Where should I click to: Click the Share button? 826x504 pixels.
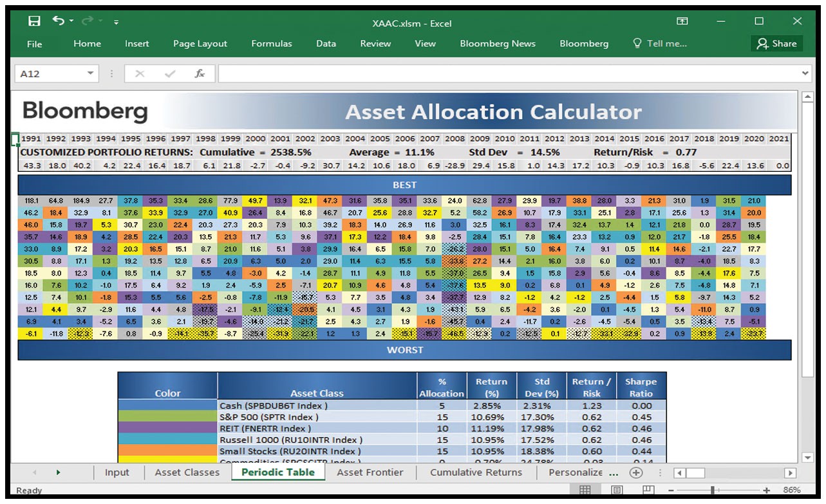[x=777, y=44]
